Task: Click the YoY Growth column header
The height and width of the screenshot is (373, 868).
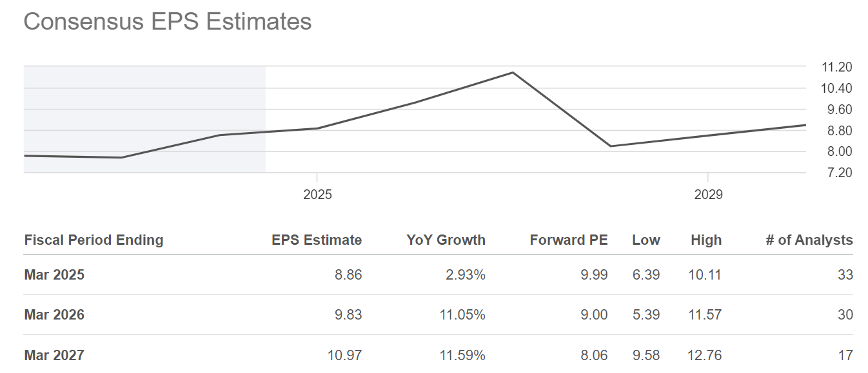Action: click(x=446, y=240)
